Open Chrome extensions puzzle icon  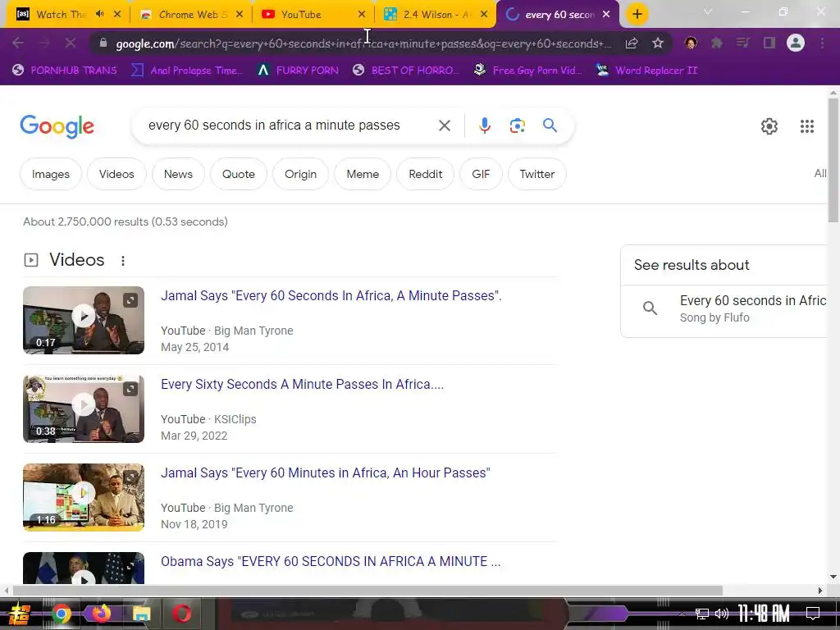click(x=717, y=43)
